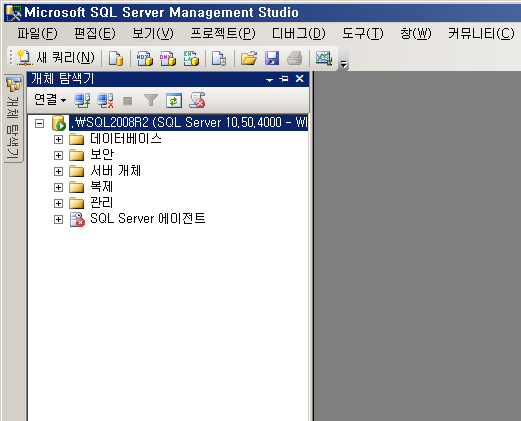Image resolution: width=521 pixels, height=421 pixels.
Task: Open 개체 탐색기 panel window position dropdown
Action: click(269, 80)
